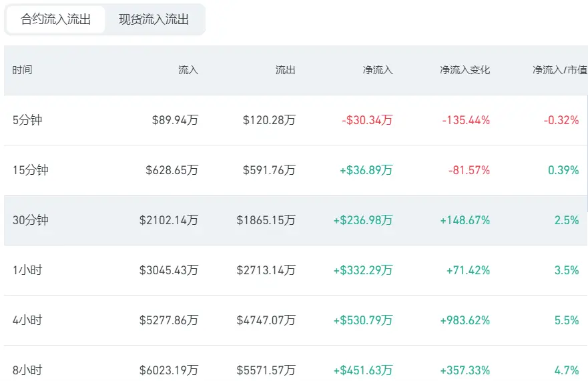588x381 pixels.
Task: Select the 8小时 time row
Action: [x=296, y=366]
